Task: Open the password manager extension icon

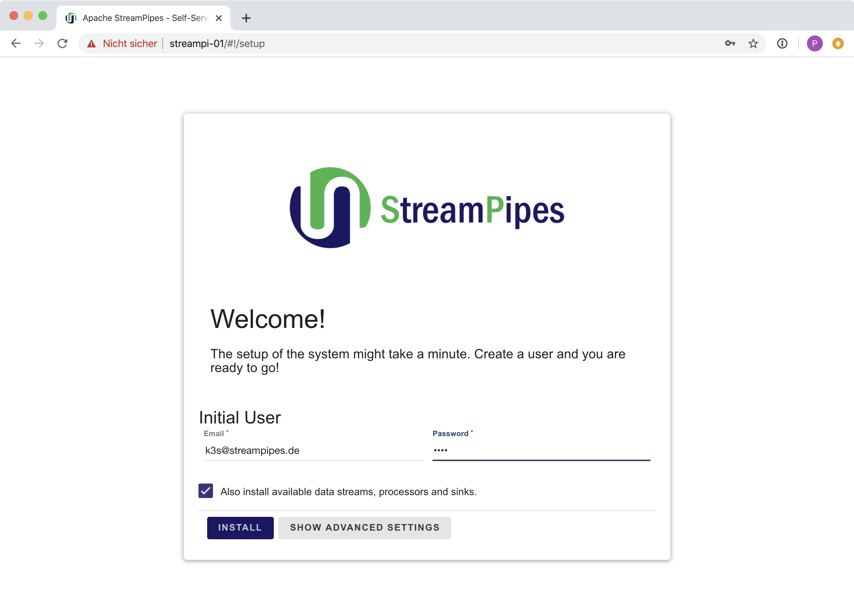Action: point(782,44)
